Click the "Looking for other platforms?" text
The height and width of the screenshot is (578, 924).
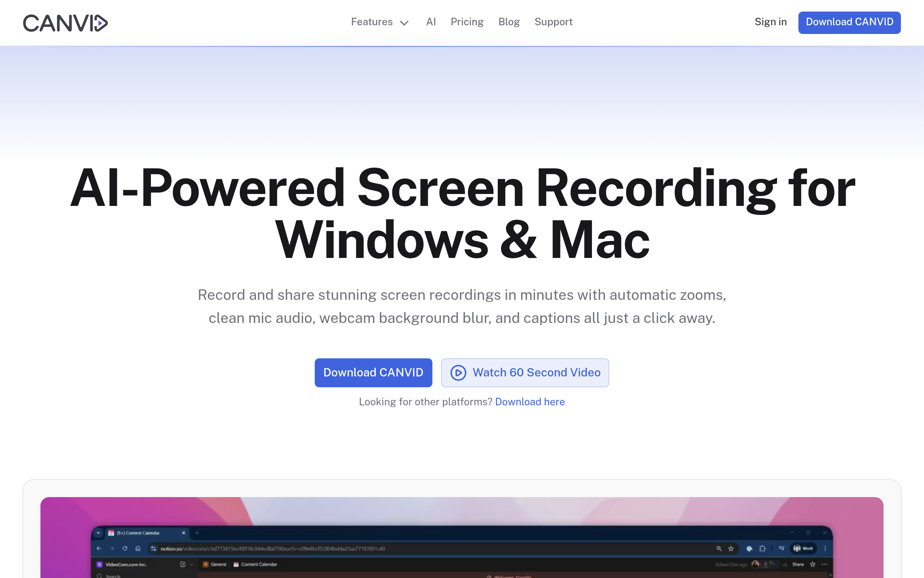425,402
